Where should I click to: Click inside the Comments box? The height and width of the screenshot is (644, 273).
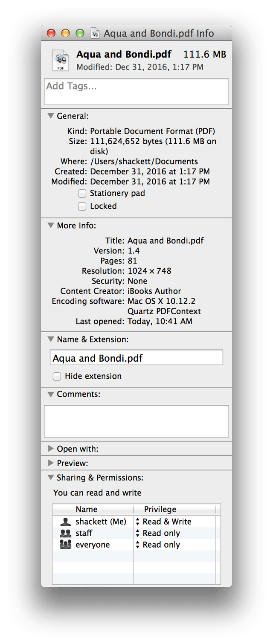(136, 421)
